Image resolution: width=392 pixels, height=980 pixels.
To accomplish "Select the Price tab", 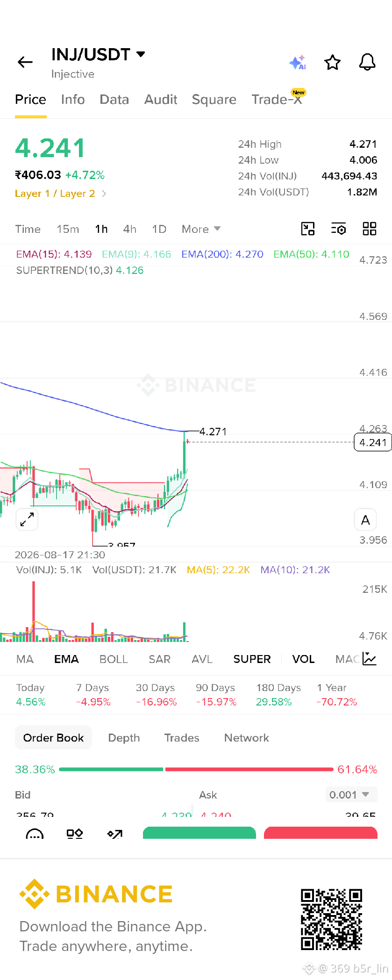I will pyautogui.click(x=30, y=100).
